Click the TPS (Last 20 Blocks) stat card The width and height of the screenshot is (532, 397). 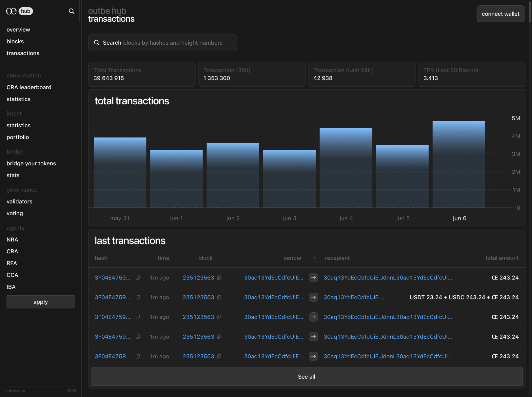(472, 74)
